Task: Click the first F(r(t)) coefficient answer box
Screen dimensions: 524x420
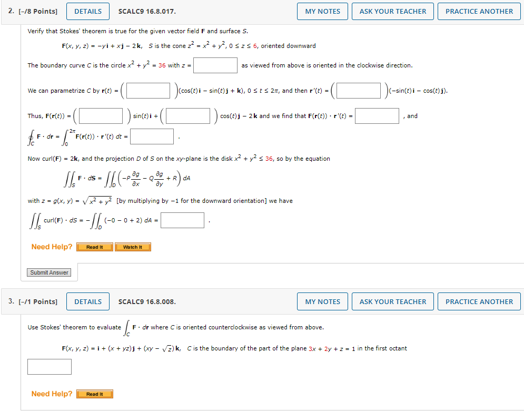Action: [100, 115]
